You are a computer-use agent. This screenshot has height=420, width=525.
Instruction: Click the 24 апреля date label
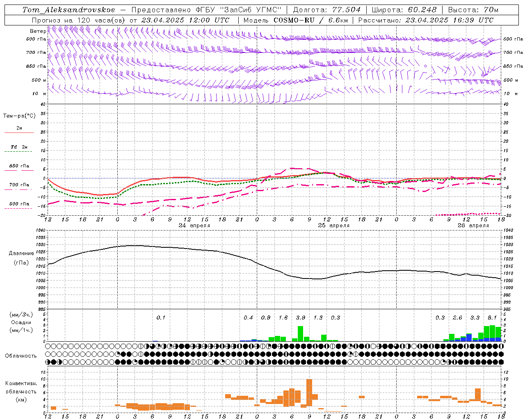click(x=194, y=226)
